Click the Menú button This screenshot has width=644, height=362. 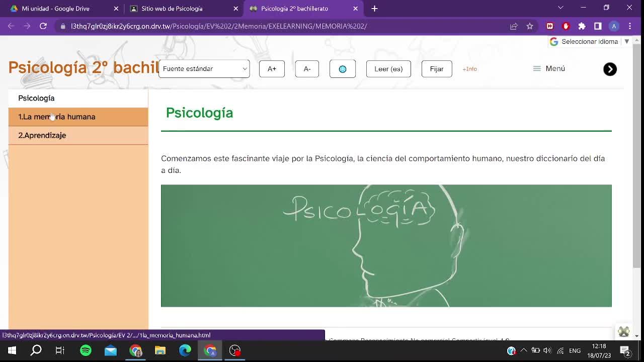tap(549, 68)
